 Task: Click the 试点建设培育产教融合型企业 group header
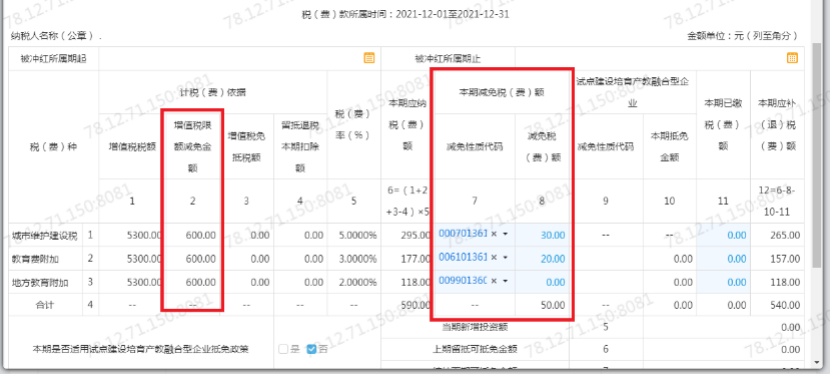[632, 92]
